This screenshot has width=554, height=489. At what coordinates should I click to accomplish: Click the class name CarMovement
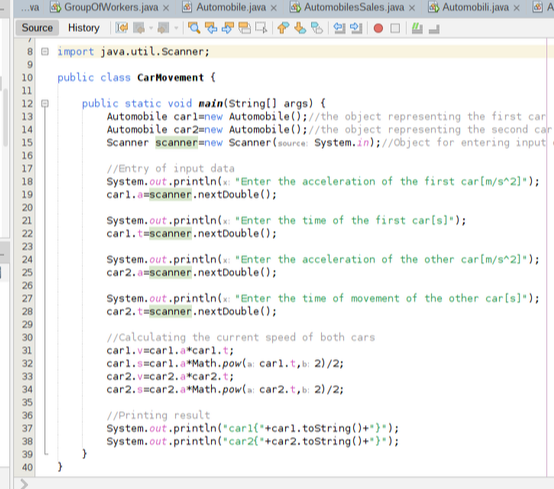click(171, 78)
